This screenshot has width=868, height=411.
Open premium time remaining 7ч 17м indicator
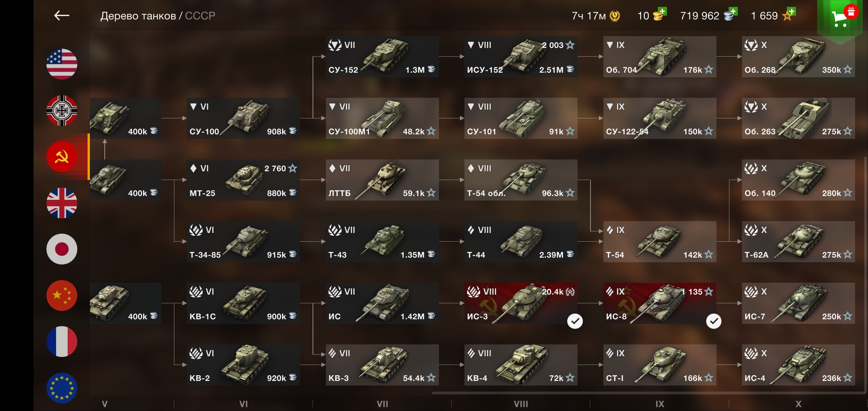[596, 16]
